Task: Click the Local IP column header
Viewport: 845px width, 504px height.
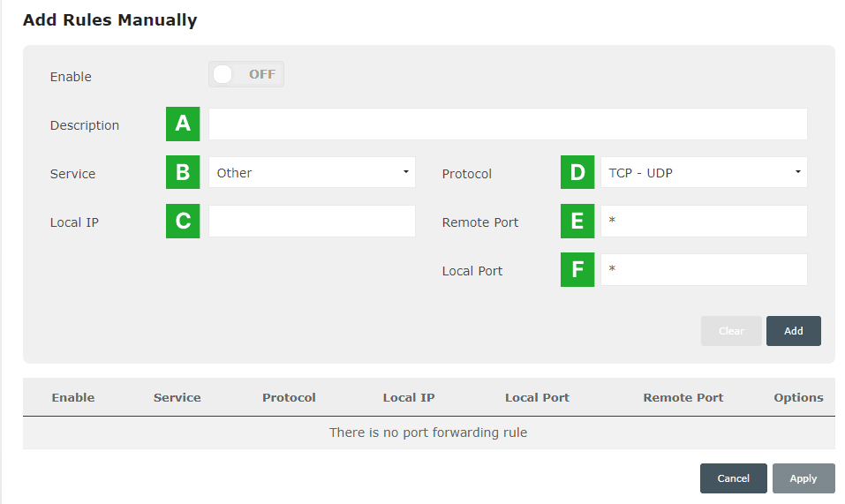Action: click(409, 398)
